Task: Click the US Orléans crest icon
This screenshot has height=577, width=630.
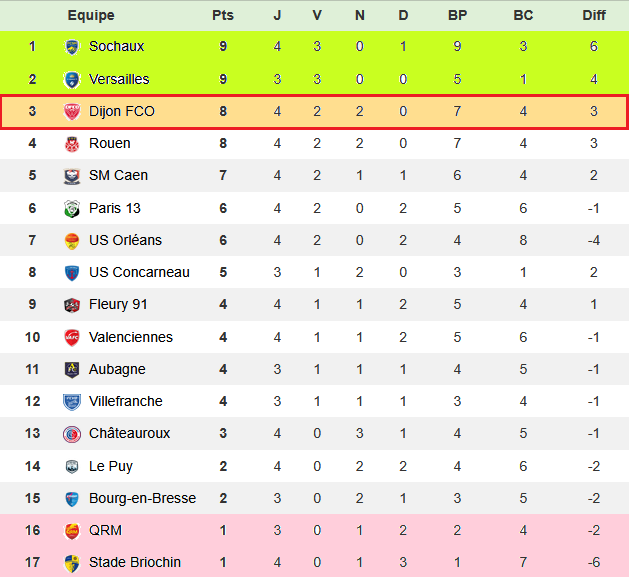Action: [x=72, y=240]
